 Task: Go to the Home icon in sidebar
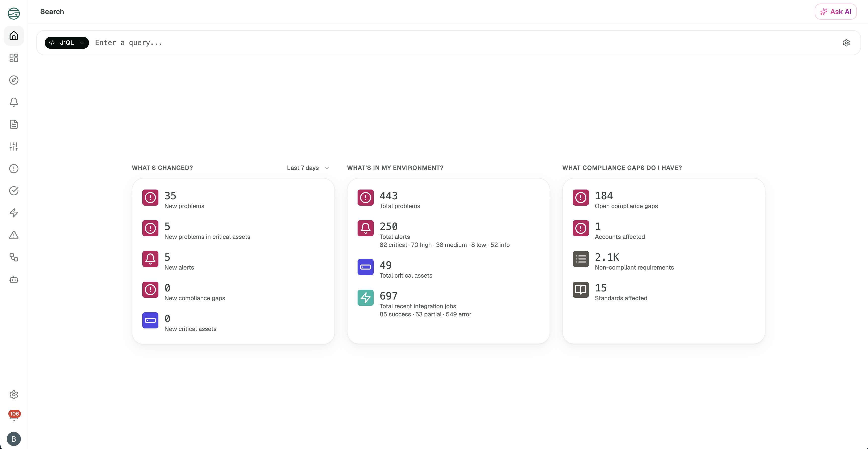pyautogui.click(x=14, y=35)
